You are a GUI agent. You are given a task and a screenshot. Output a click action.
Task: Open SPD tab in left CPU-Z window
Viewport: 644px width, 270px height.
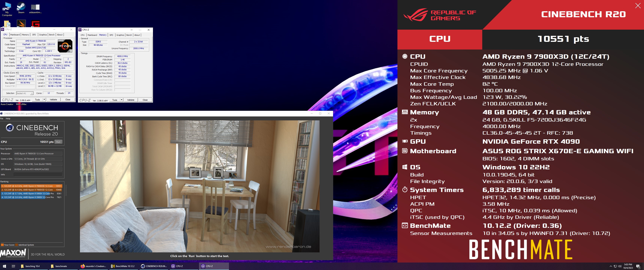[34, 35]
